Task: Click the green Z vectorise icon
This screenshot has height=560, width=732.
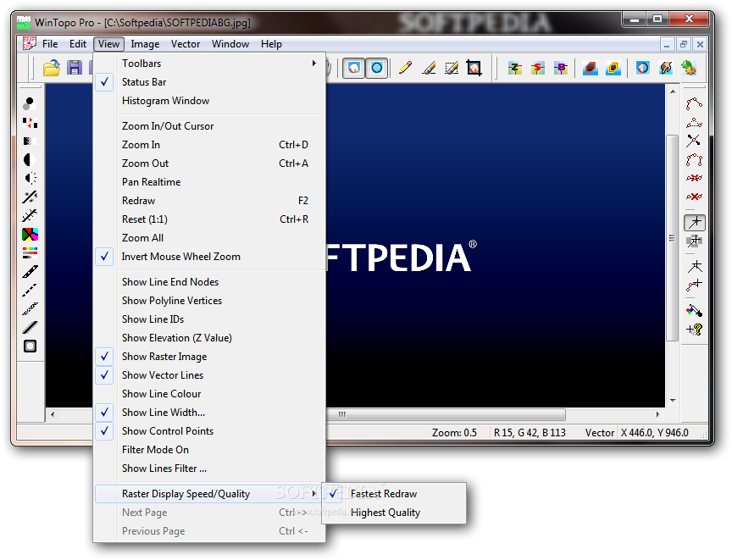Action: click(514, 68)
